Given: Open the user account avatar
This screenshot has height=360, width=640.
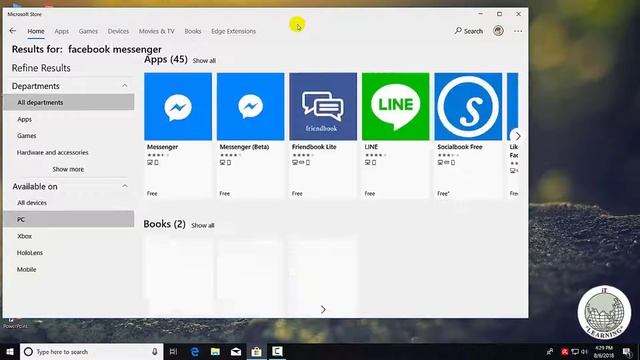Looking at the screenshot, I should tap(498, 31).
